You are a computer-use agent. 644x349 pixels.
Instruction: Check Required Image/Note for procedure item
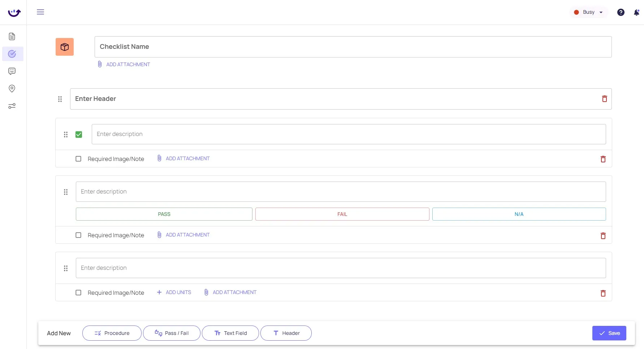pos(78,159)
